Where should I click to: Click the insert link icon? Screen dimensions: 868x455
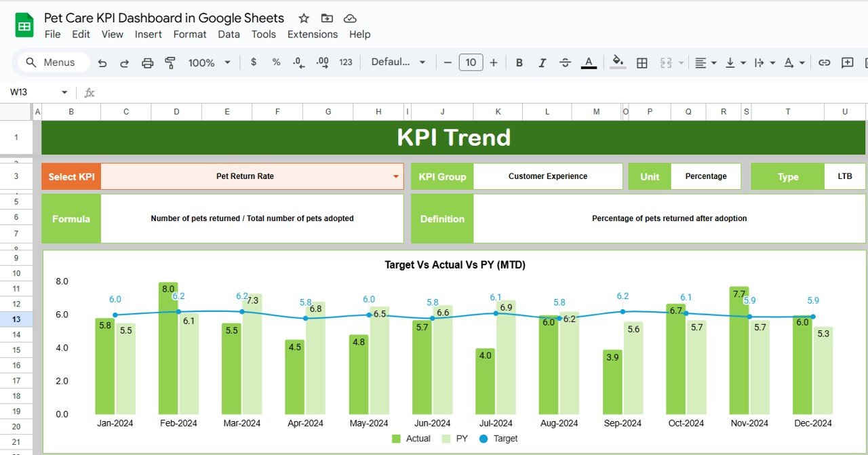coord(824,62)
